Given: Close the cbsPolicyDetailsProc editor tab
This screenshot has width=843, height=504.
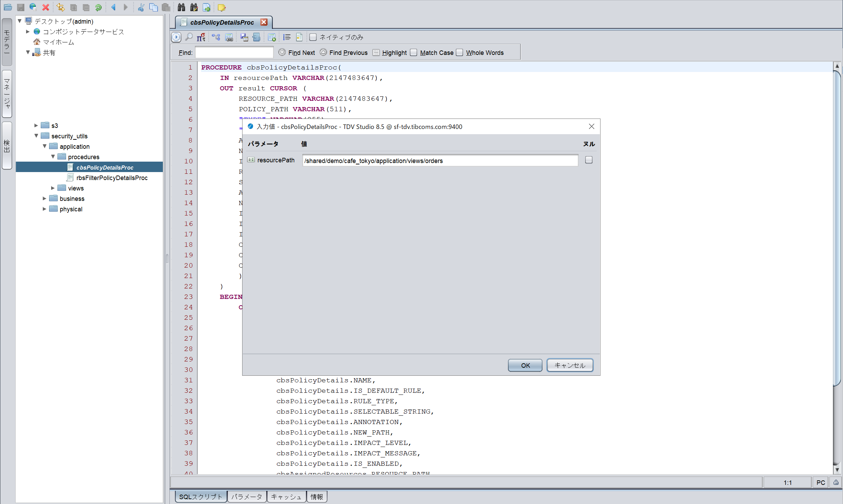Looking at the screenshot, I should click(264, 22).
